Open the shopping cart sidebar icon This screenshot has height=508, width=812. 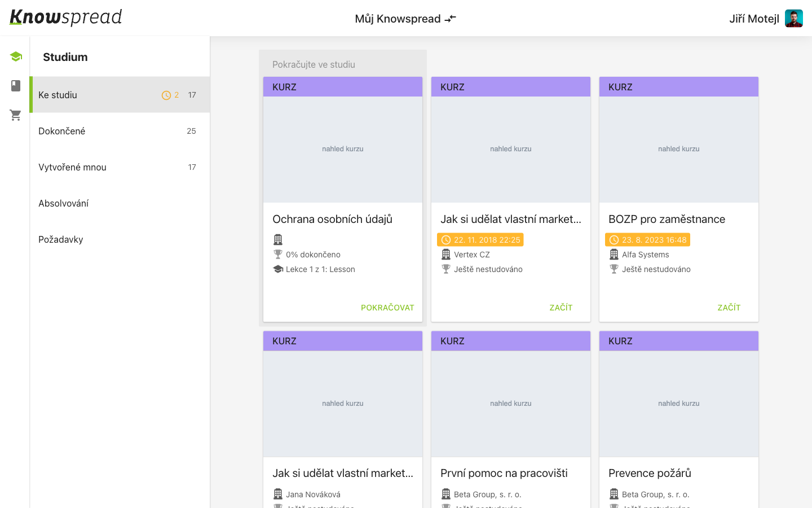(x=16, y=115)
